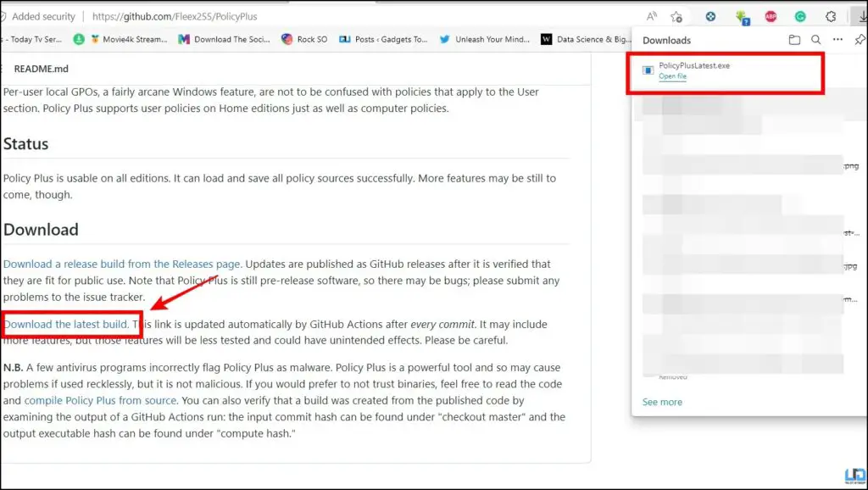Click the Downloads panel title
The image size is (868, 490).
[666, 41]
